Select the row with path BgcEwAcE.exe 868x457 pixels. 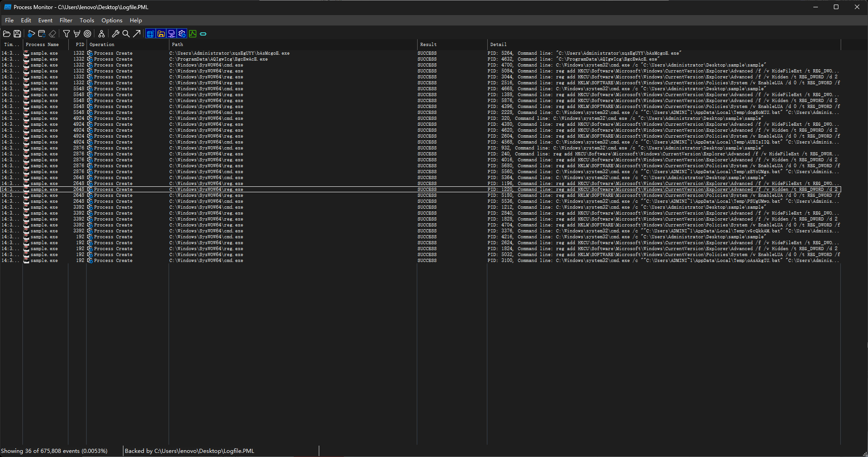click(x=420, y=59)
